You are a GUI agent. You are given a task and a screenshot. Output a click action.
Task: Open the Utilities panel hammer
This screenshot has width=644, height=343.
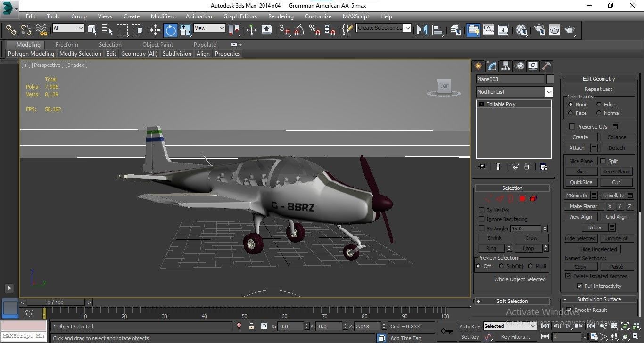point(546,65)
